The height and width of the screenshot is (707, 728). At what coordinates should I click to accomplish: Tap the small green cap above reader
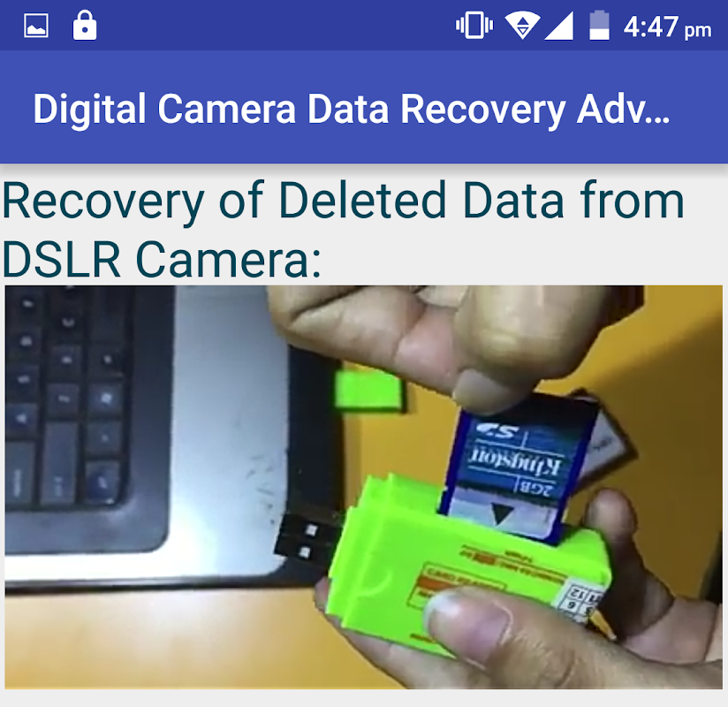click(x=368, y=389)
